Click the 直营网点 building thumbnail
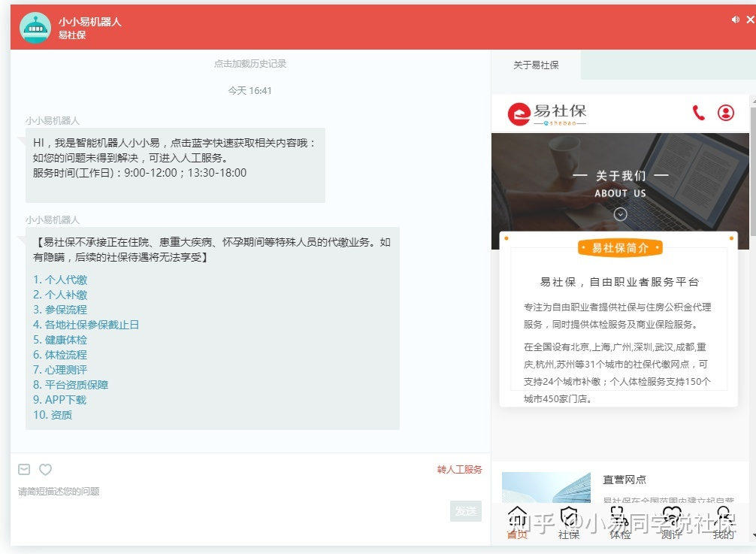The height and width of the screenshot is (554, 756). 546,488
